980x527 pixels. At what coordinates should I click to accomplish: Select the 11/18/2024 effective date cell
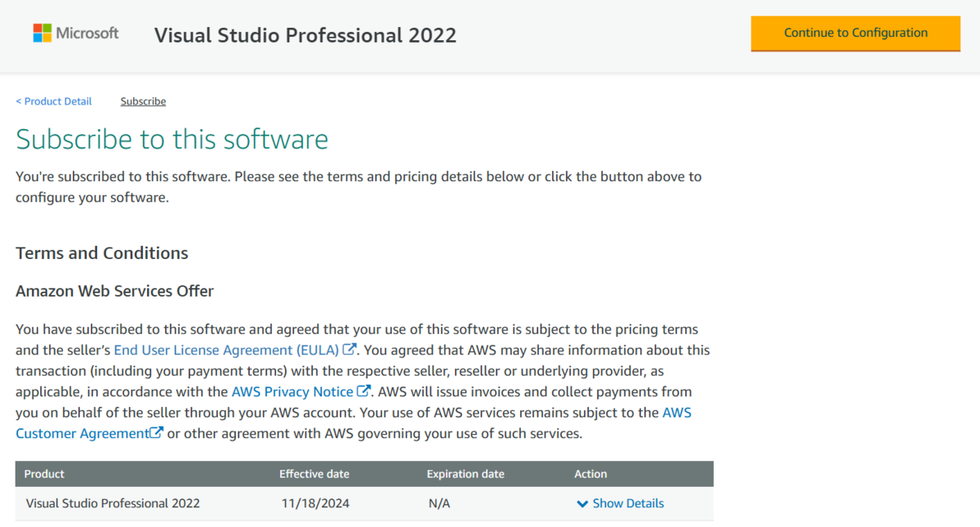click(x=315, y=503)
